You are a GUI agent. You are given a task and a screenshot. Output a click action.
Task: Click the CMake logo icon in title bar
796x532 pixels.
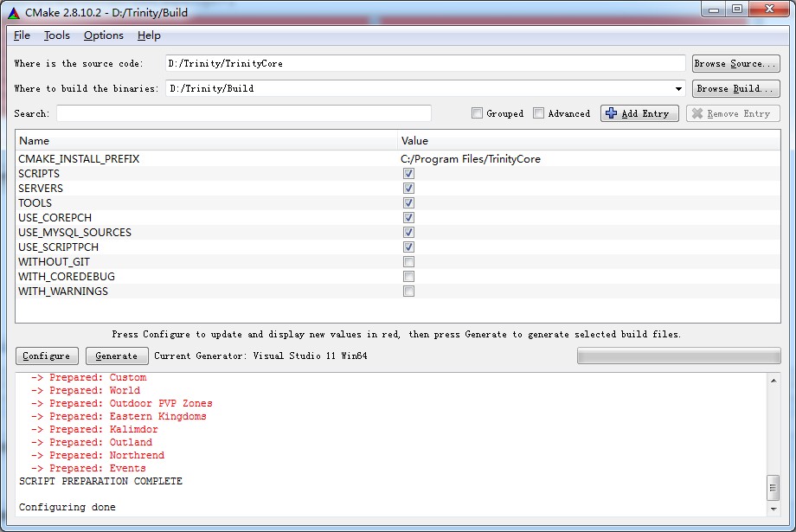(14, 13)
